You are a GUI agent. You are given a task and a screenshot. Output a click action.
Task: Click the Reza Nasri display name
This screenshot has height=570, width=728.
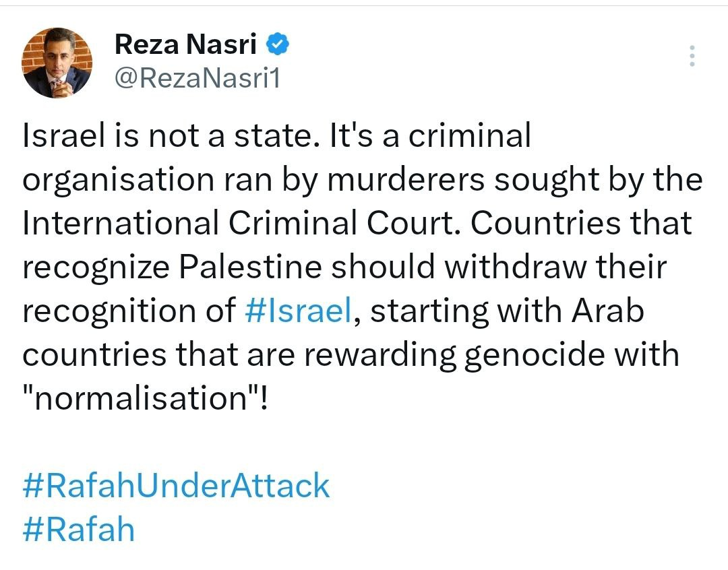(185, 44)
